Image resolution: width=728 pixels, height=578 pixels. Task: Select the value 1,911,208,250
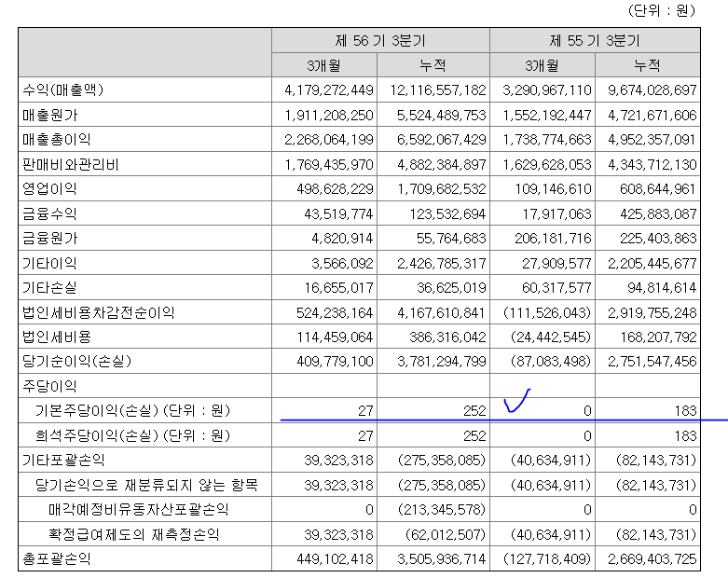(329, 116)
